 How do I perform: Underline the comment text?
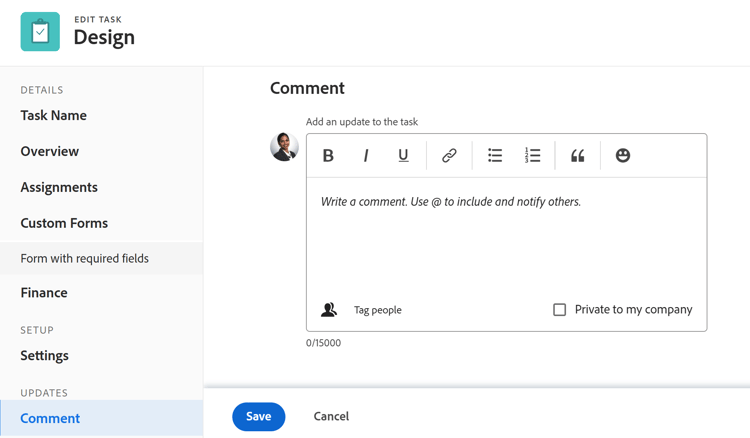click(x=403, y=156)
